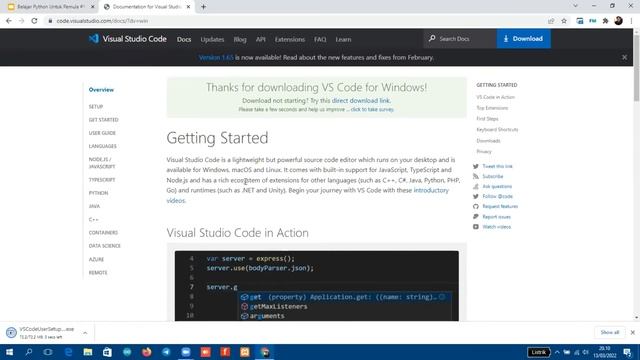This screenshot has width=640, height=360.
Task: Click the icon beside Ask questions
Action: tap(476, 187)
